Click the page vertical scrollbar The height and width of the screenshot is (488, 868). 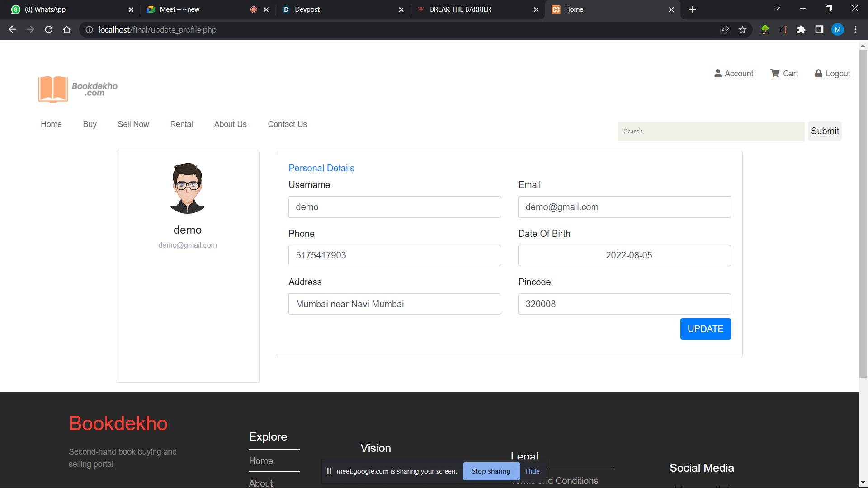(x=863, y=212)
